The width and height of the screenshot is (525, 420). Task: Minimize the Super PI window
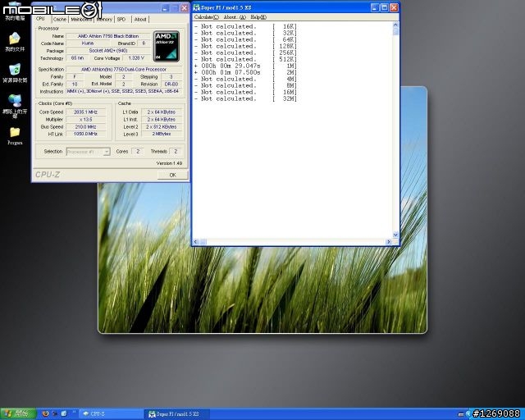(x=375, y=7)
